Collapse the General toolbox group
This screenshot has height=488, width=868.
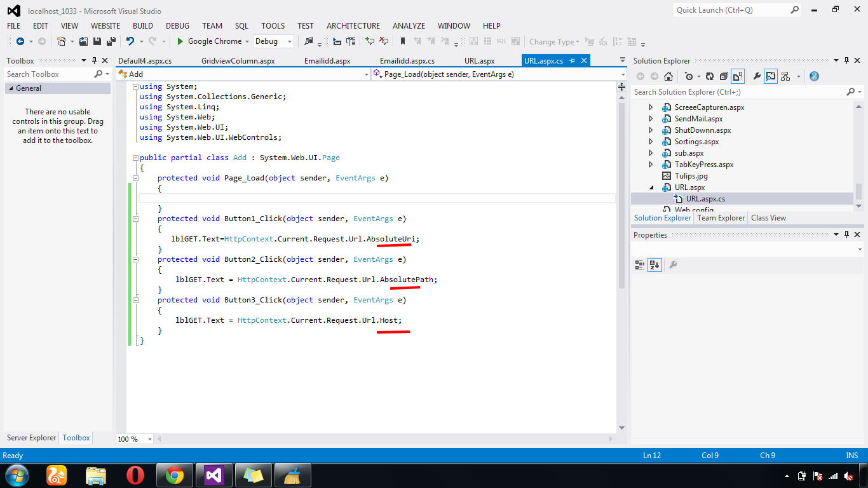point(10,88)
